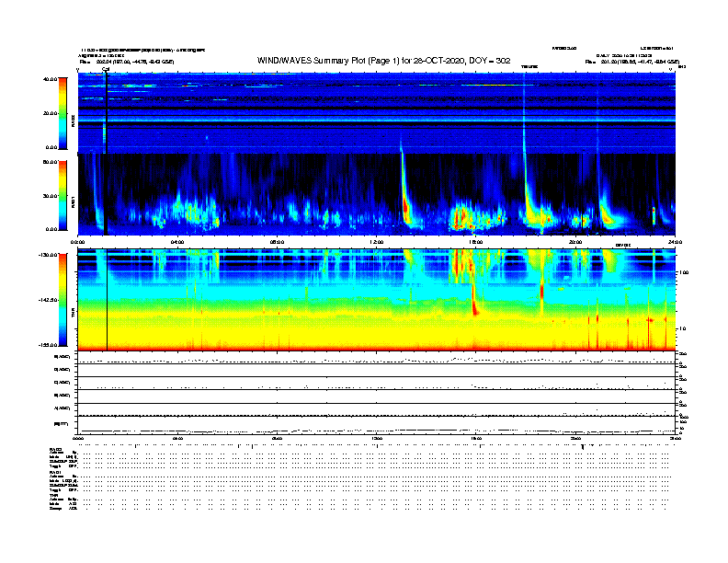This screenshot has height=563, width=728.
Task: Click the 10 frequency label right of TNR panel
Action: click(x=683, y=328)
